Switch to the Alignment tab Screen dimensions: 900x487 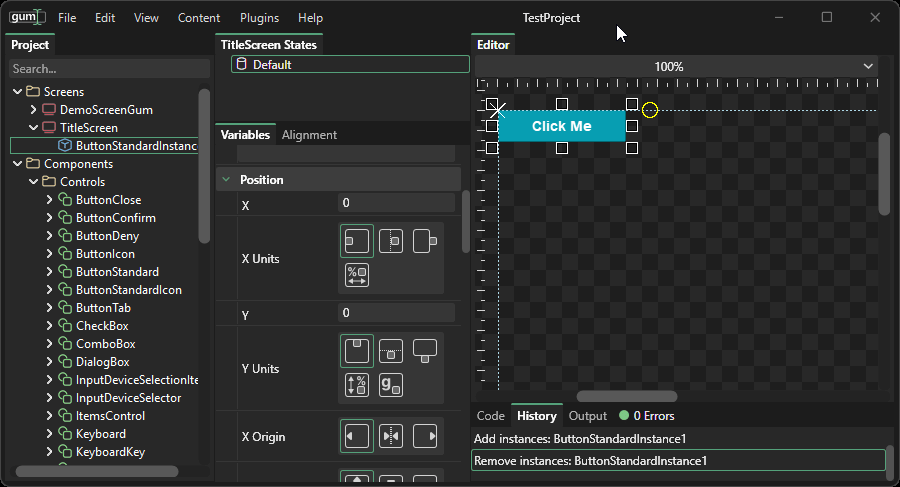[x=309, y=135]
